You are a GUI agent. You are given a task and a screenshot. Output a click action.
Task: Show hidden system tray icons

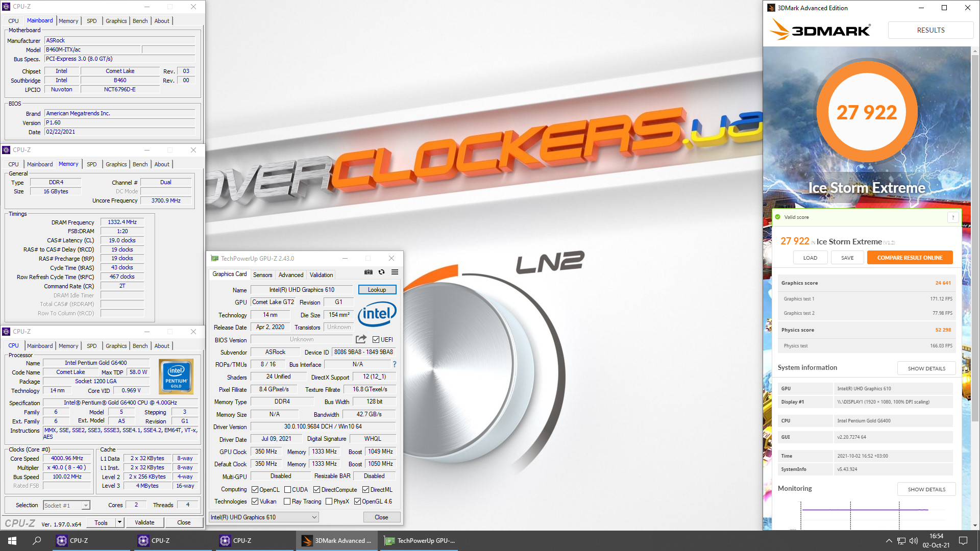pos(889,541)
